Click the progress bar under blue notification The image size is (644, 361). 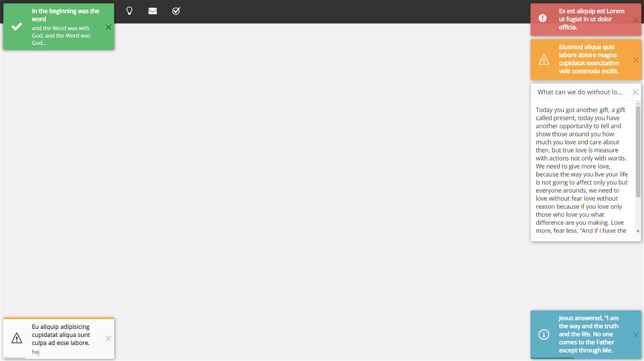coord(552,358)
